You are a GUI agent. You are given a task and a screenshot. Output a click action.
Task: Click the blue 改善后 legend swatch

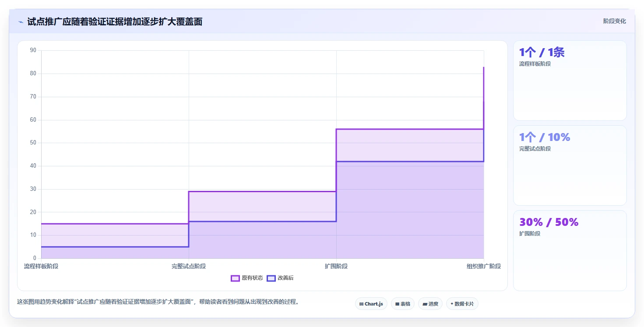271,278
